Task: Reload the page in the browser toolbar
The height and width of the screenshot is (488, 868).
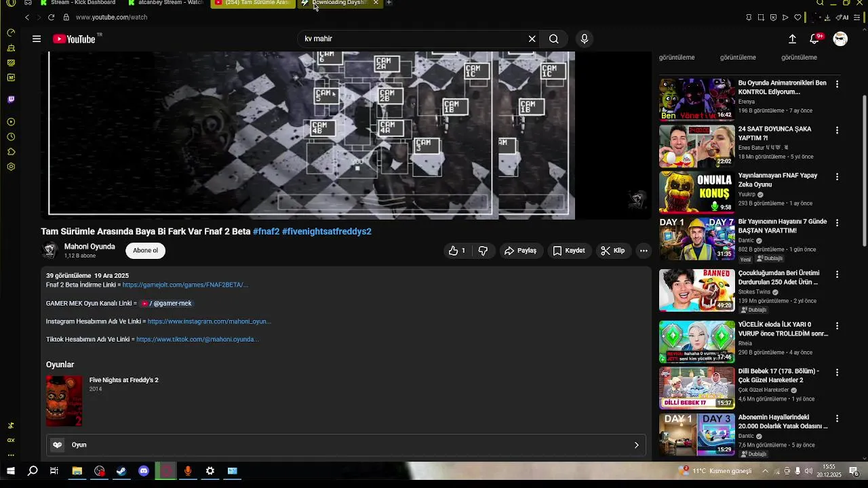Action: pos(51,17)
